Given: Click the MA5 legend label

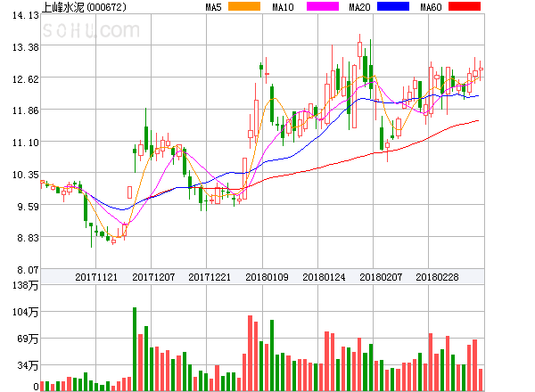Looking at the screenshot, I should point(214,7).
